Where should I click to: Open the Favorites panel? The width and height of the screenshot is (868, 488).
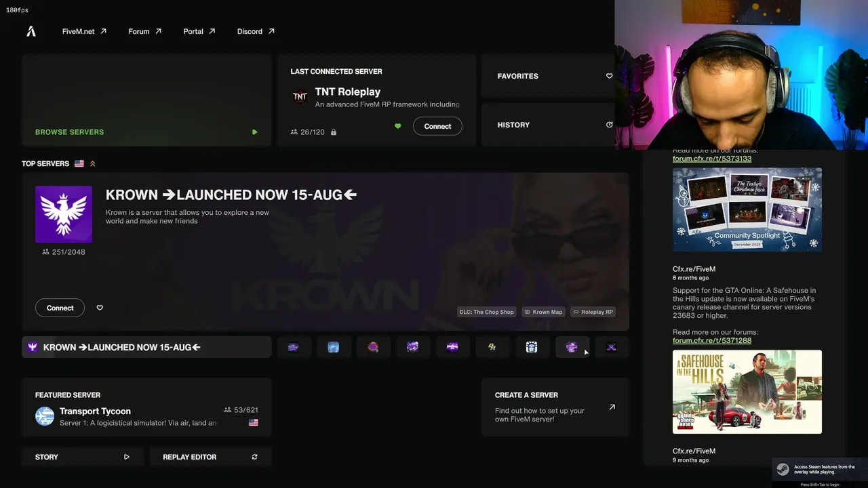548,76
